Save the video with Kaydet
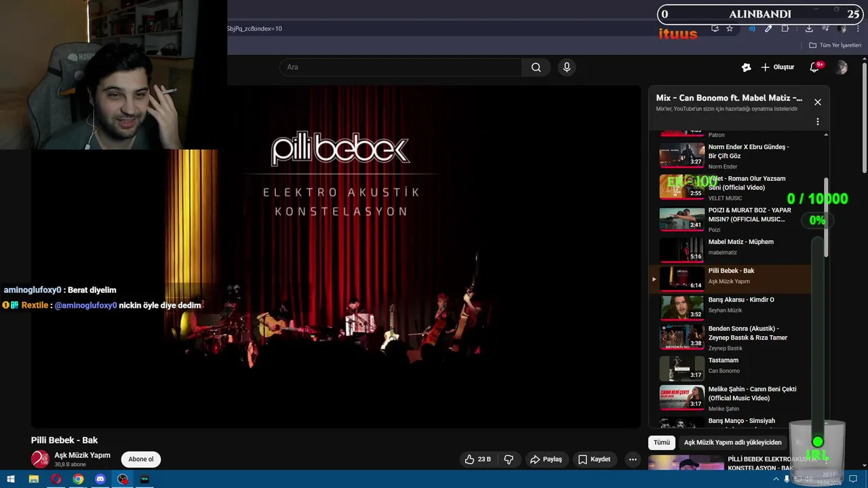This screenshot has height=488, width=868. tap(594, 460)
